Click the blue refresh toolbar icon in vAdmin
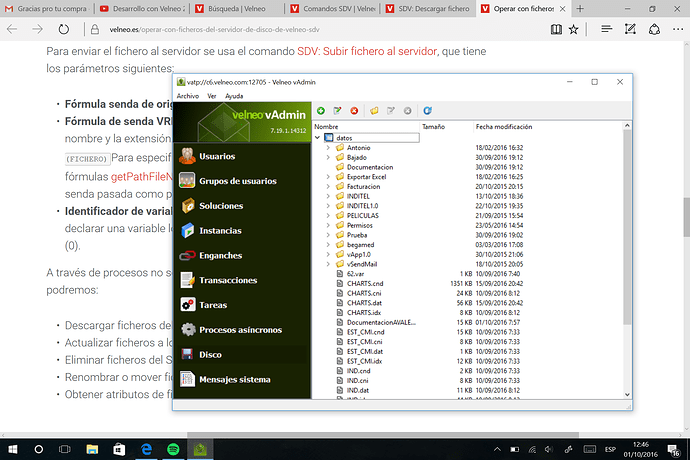 [427, 110]
